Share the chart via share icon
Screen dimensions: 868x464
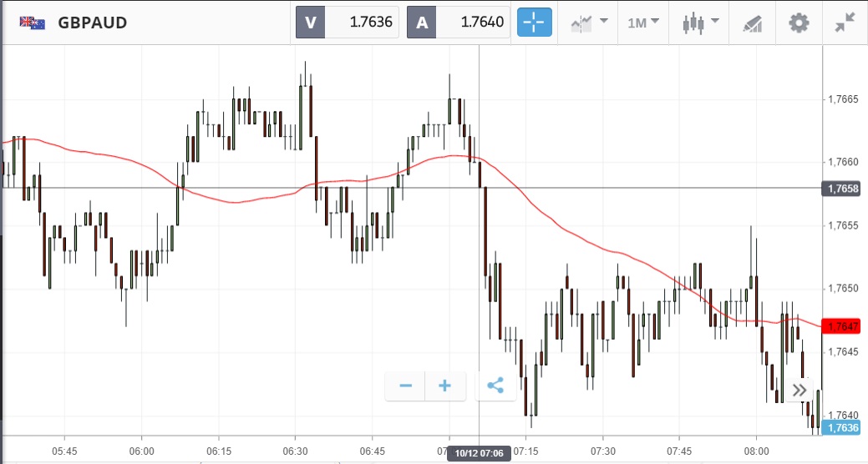495,386
